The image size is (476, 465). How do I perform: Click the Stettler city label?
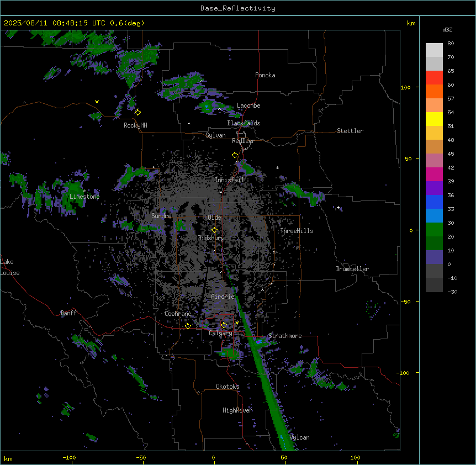(x=350, y=131)
